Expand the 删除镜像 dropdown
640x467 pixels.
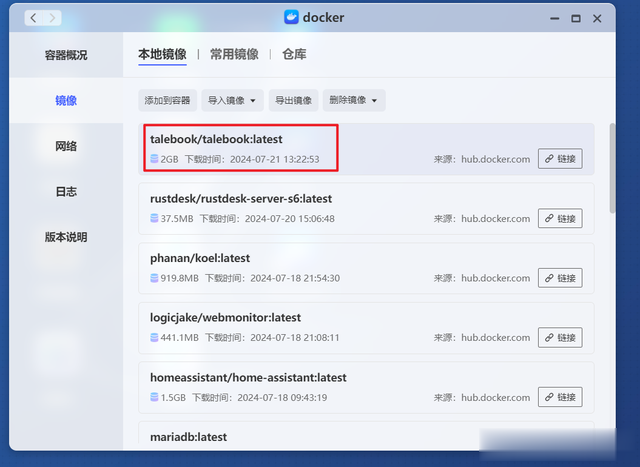tap(354, 100)
